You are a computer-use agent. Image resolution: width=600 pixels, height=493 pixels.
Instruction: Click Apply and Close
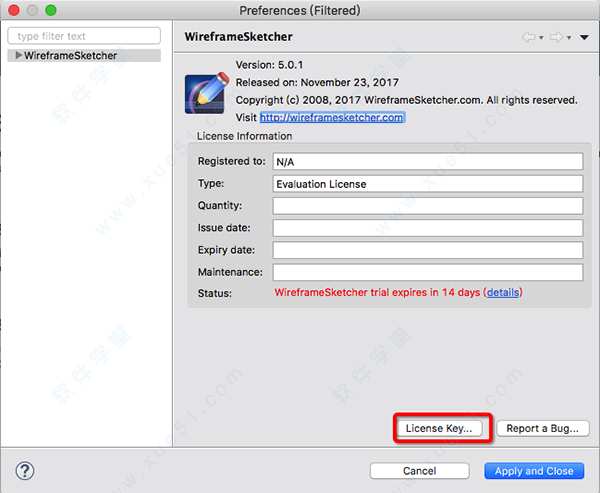pyautogui.click(x=534, y=471)
